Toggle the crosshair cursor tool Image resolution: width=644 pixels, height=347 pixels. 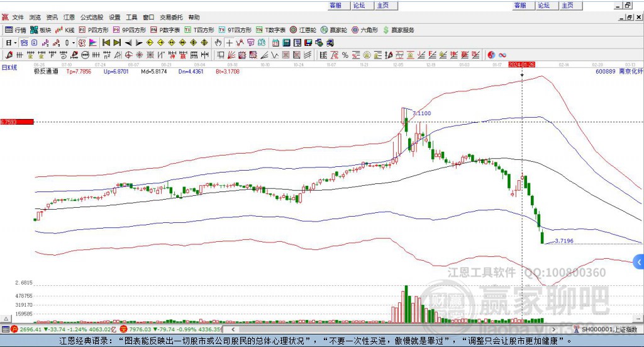pos(229,43)
